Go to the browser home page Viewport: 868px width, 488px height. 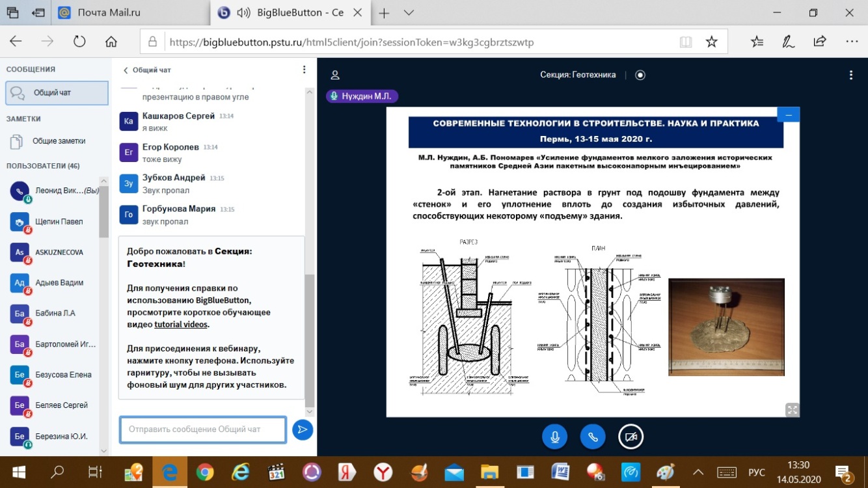point(111,42)
